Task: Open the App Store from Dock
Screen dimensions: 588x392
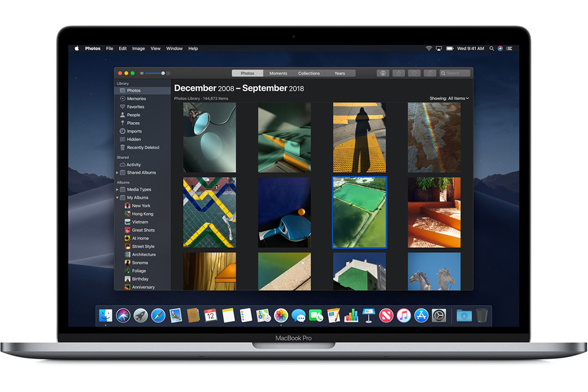Action: (421, 315)
